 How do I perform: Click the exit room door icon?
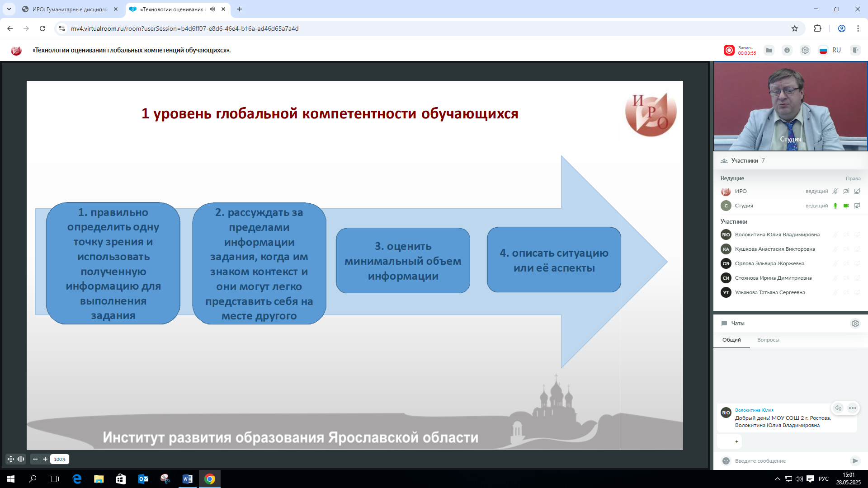click(x=855, y=50)
